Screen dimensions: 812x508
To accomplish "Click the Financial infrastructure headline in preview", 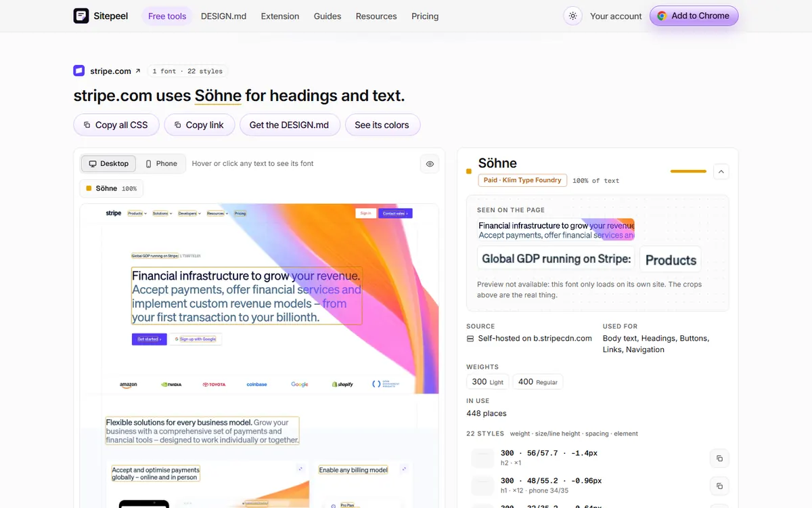I will click(x=246, y=296).
